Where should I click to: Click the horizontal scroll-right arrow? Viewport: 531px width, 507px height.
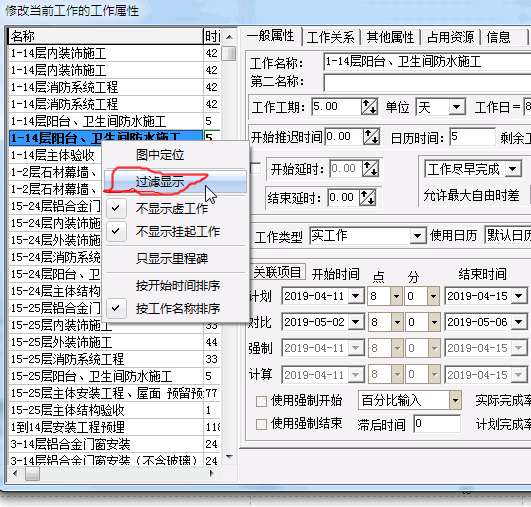[211, 473]
